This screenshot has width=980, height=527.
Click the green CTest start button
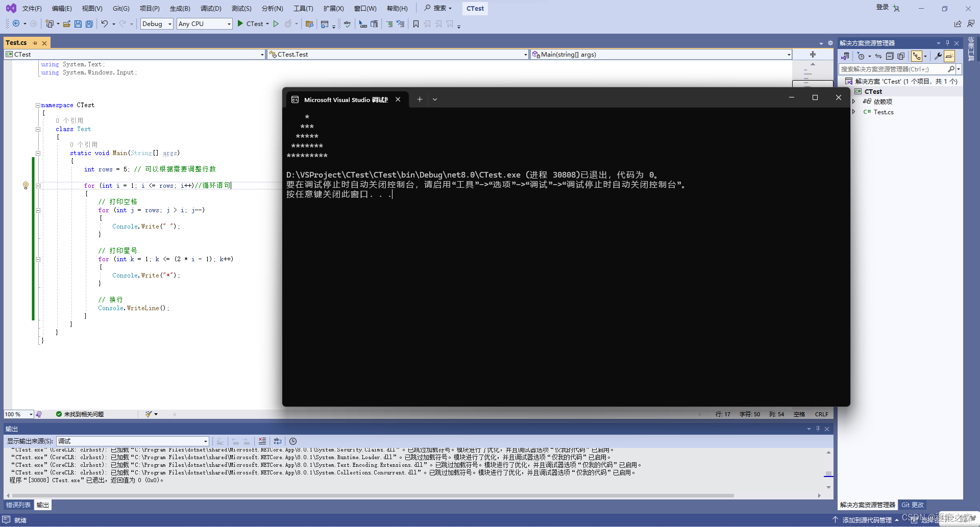pos(250,24)
